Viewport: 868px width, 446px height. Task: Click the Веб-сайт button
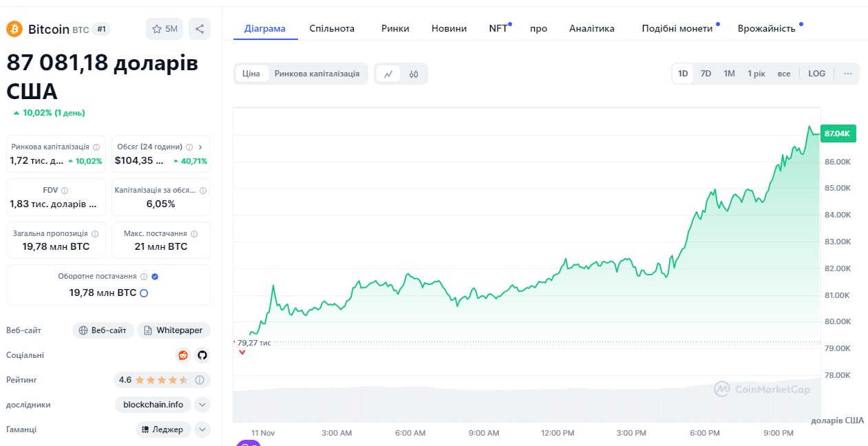[x=103, y=330]
